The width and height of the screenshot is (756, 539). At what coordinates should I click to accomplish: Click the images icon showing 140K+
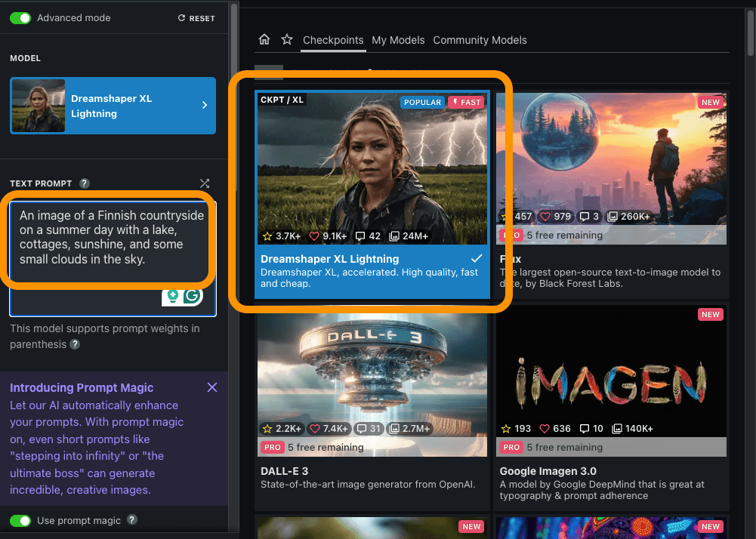click(x=617, y=429)
